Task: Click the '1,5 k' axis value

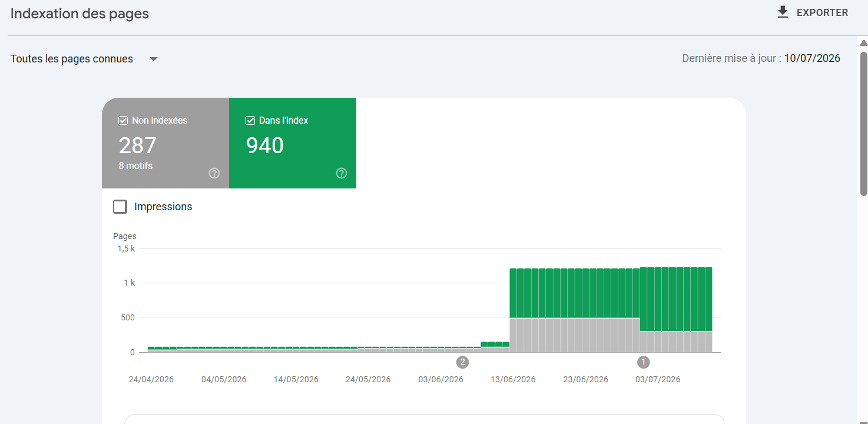Action: point(126,249)
